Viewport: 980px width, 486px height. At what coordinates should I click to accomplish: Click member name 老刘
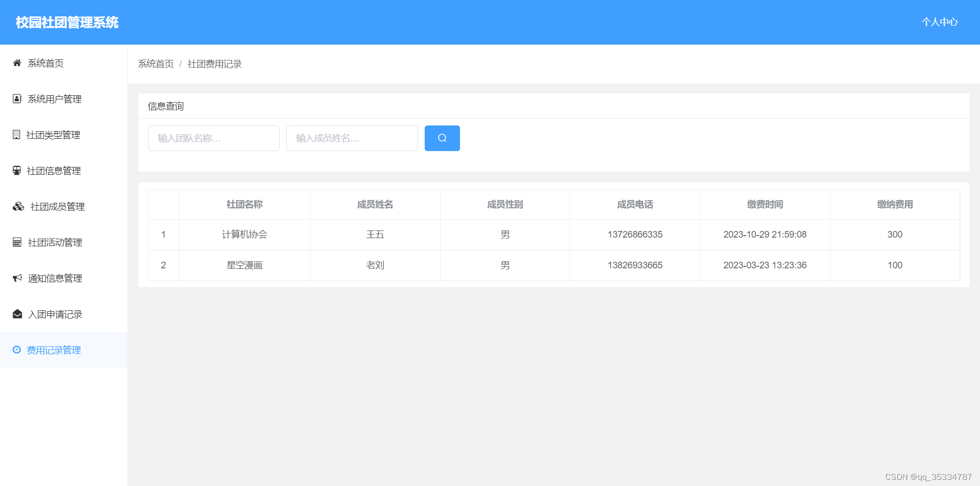(375, 265)
